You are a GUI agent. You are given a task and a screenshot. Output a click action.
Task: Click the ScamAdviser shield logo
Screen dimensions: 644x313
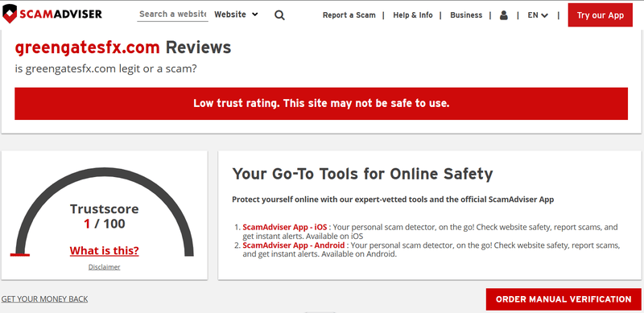(52, 14)
